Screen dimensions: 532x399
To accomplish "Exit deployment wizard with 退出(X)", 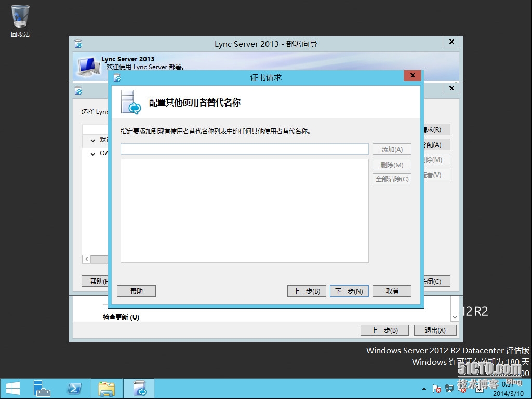I will point(435,330).
